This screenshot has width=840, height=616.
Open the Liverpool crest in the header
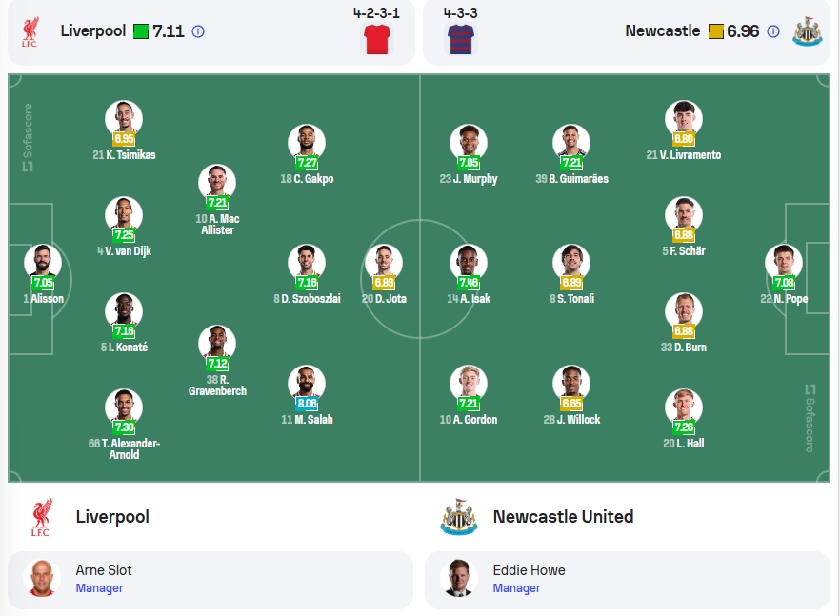[x=30, y=31]
